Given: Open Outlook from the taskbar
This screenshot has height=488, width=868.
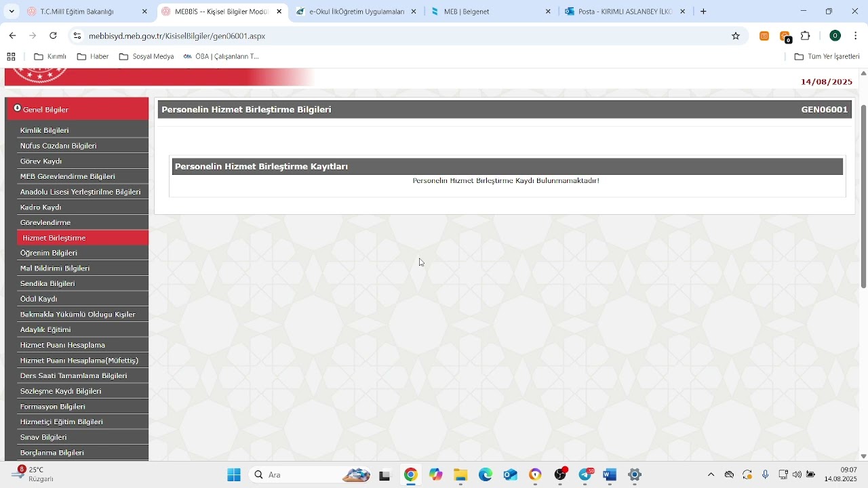Looking at the screenshot, I should 511,475.
